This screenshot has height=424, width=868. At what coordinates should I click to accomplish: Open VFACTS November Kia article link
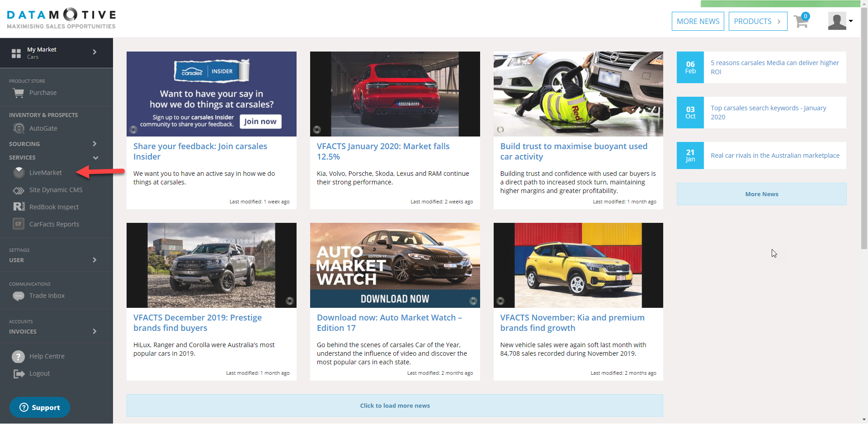[572, 323]
